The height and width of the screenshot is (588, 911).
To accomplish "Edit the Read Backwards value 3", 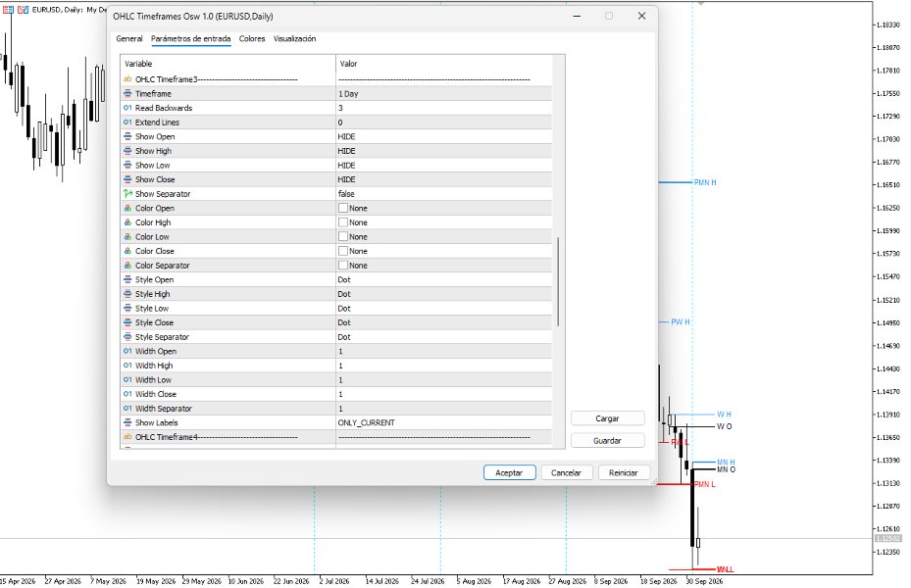I will (x=444, y=108).
